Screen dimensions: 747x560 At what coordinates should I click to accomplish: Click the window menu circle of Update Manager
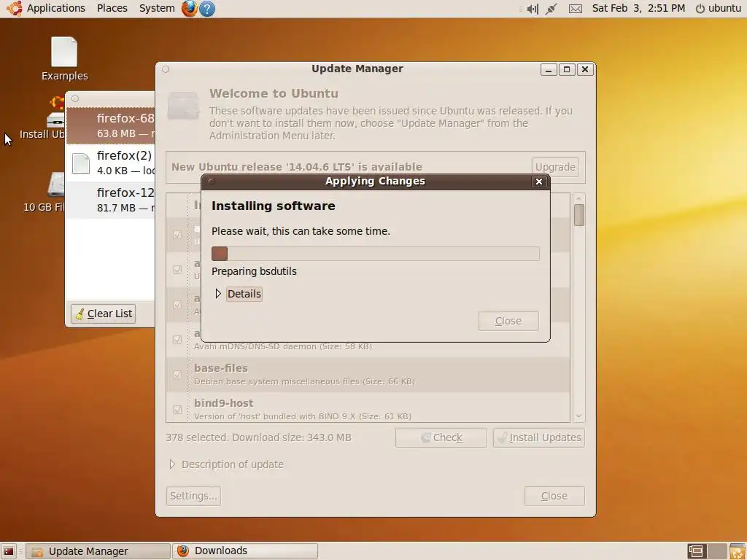click(x=166, y=69)
